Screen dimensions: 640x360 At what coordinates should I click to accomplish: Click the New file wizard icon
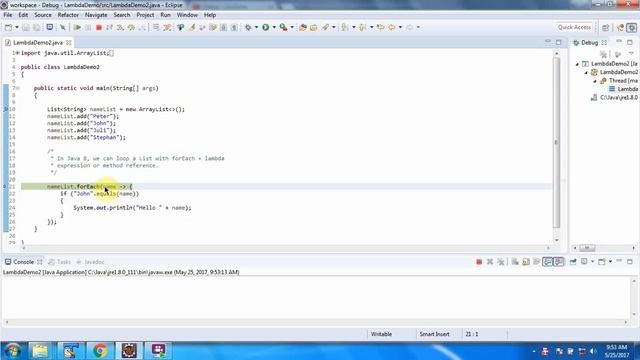tap(9, 27)
